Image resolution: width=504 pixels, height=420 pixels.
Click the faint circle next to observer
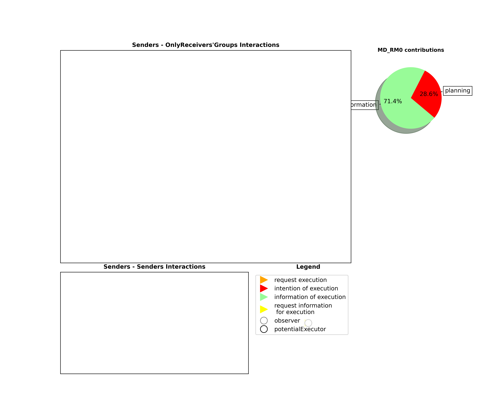coord(308,323)
